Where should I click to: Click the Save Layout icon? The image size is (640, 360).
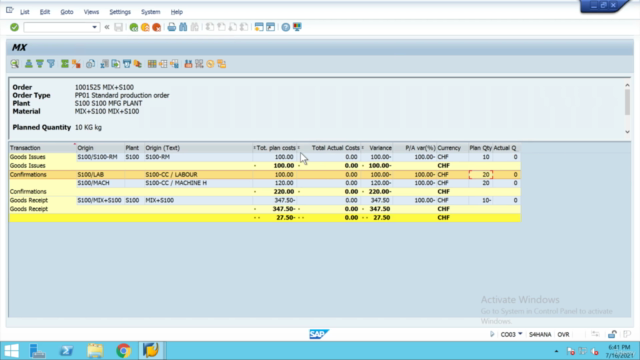pos(175,64)
